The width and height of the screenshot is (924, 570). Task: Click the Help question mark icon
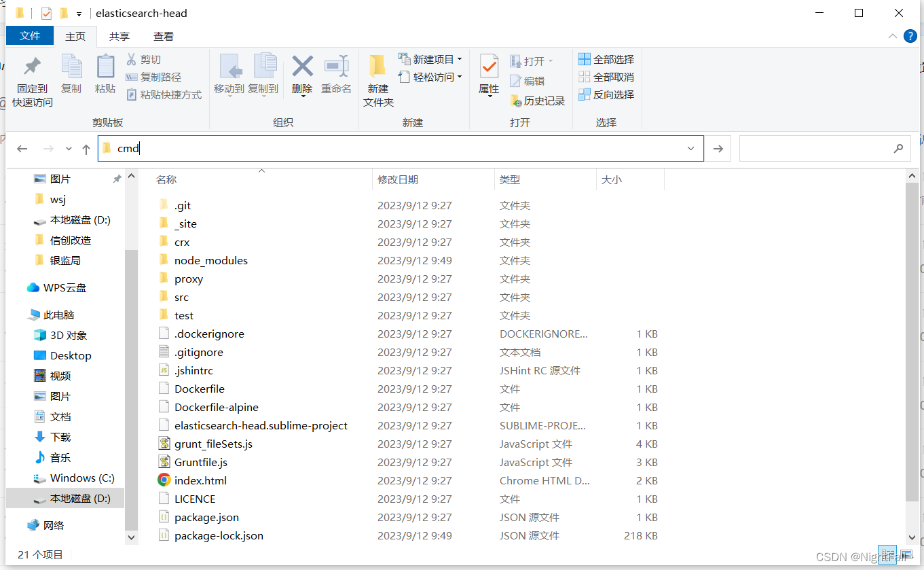coord(910,36)
